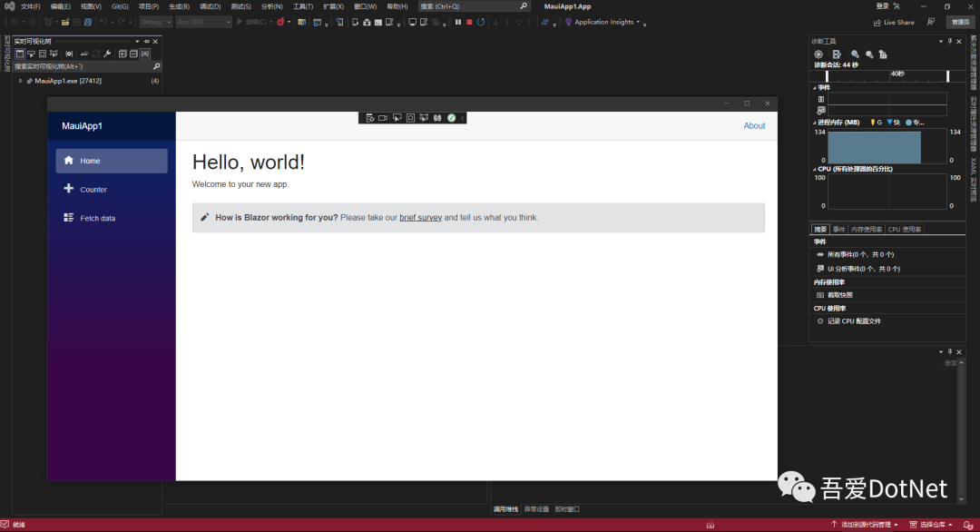Collapse the Events section in diagnostics
Screen dimensions: 980x532
click(x=814, y=88)
